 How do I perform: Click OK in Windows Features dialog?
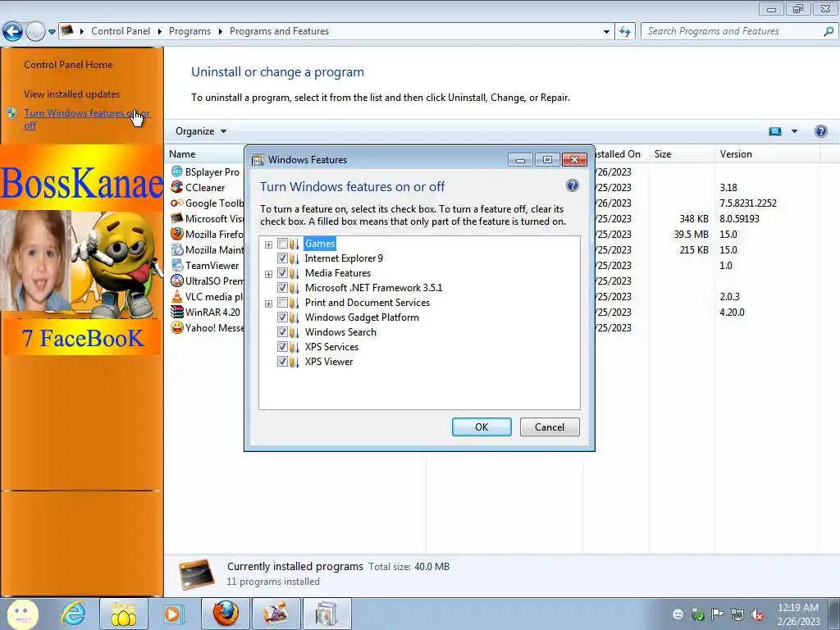(482, 427)
